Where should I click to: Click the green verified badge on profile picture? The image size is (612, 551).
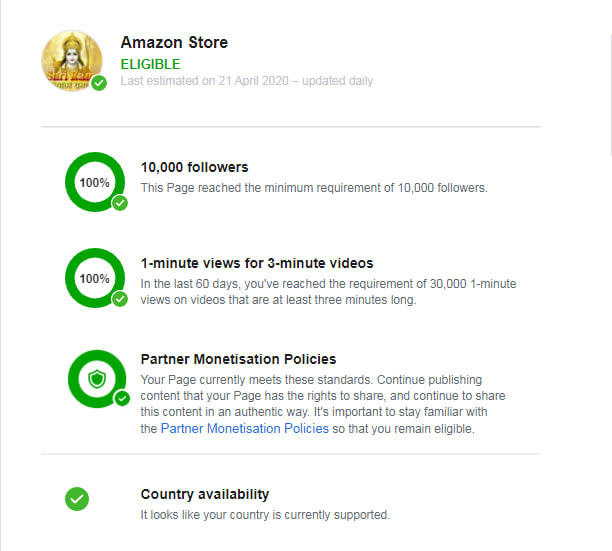pyautogui.click(x=99, y=84)
